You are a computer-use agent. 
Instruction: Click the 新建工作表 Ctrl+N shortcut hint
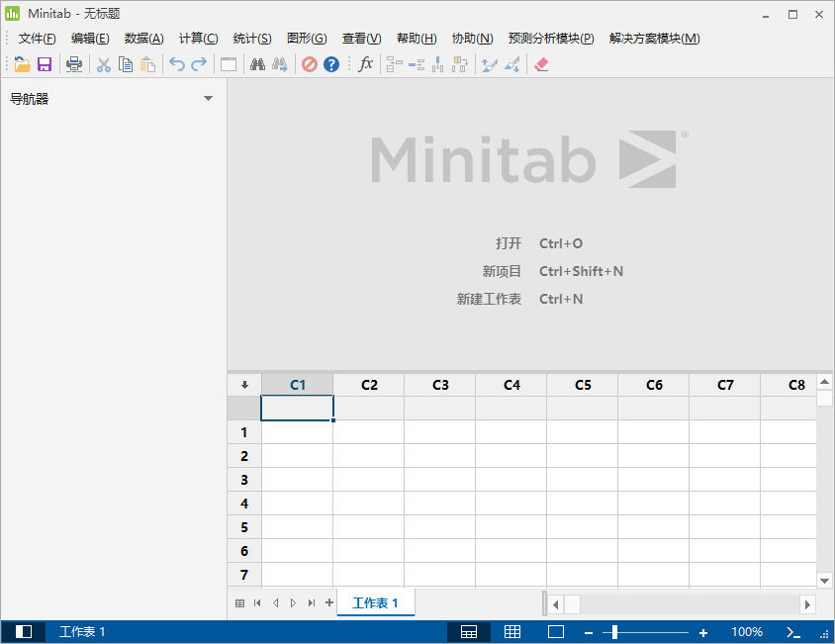tap(519, 299)
